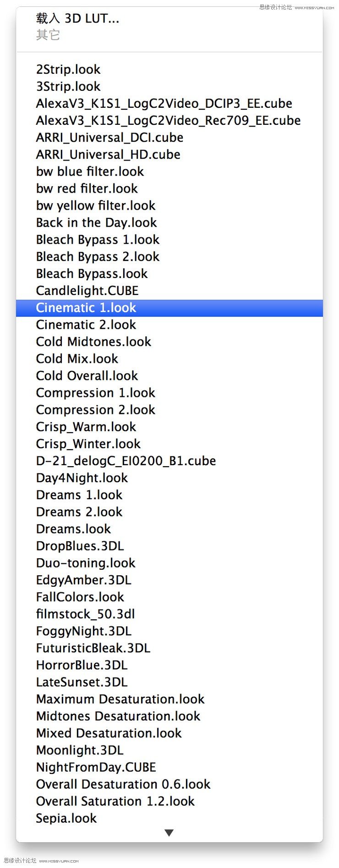This screenshot has height=868, width=339.
Task: Pick DropBlues.3DL from list
Action: click(80, 545)
